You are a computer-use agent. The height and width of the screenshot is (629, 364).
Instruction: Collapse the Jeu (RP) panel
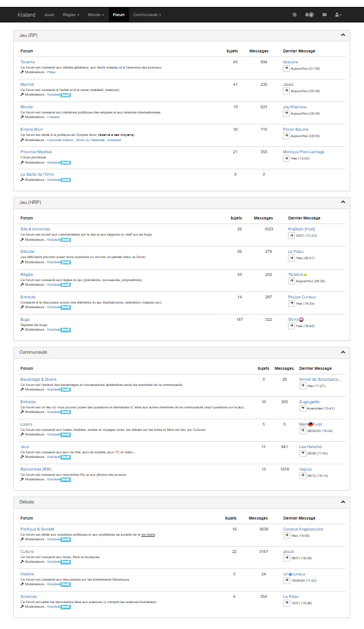tap(343, 35)
